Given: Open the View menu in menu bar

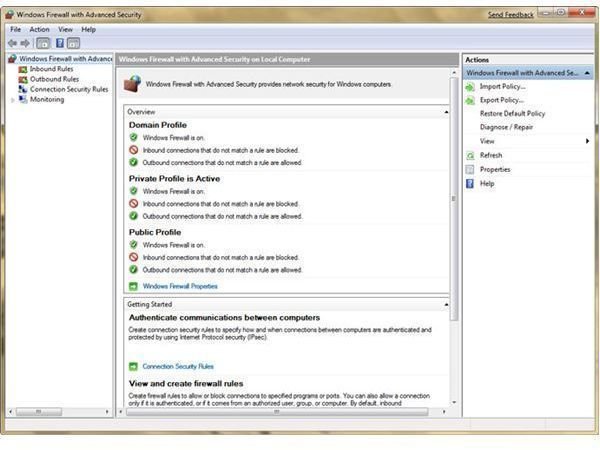Looking at the screenshot, I should coord(65,29).
